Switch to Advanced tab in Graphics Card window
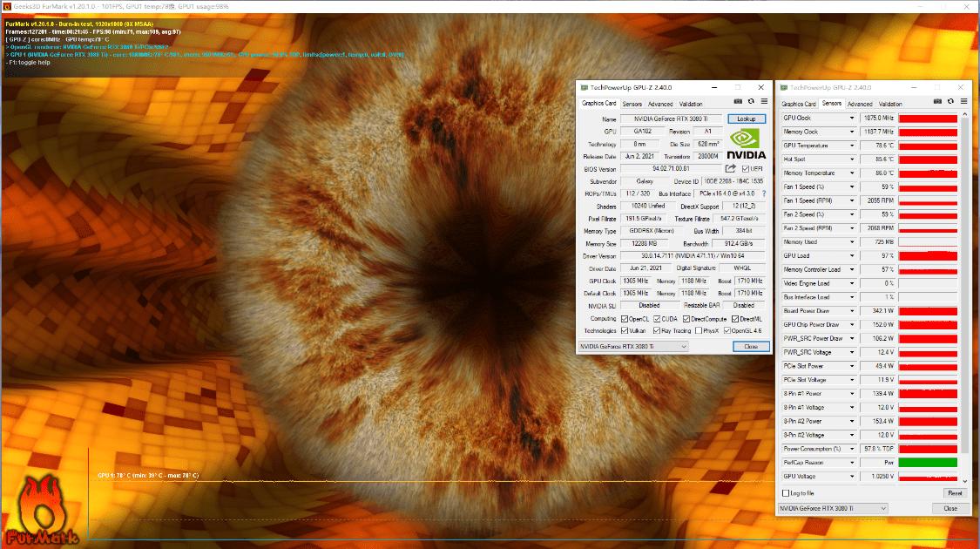This screenshot has width=980, height=549. coord(660,104)
